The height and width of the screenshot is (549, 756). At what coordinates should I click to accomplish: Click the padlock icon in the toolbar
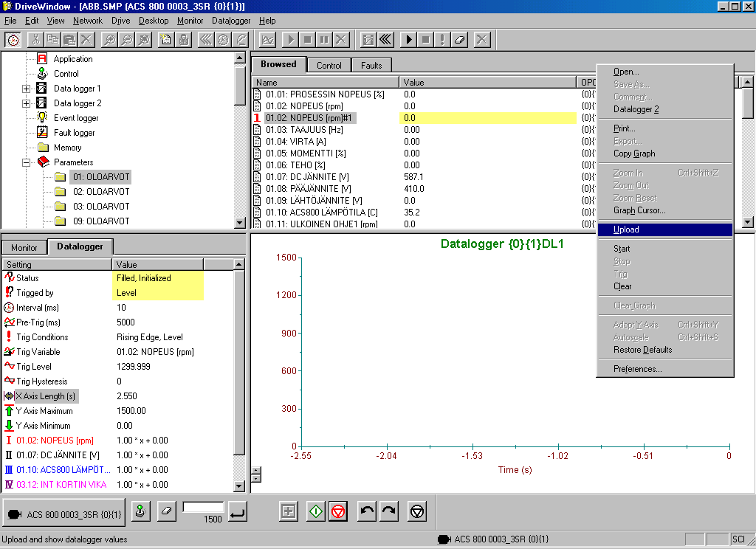click(x=183, y=40)
